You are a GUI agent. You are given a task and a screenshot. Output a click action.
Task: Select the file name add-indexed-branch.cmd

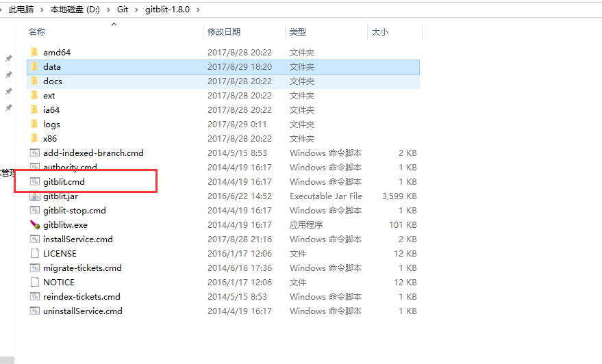[x=93, y=153]
